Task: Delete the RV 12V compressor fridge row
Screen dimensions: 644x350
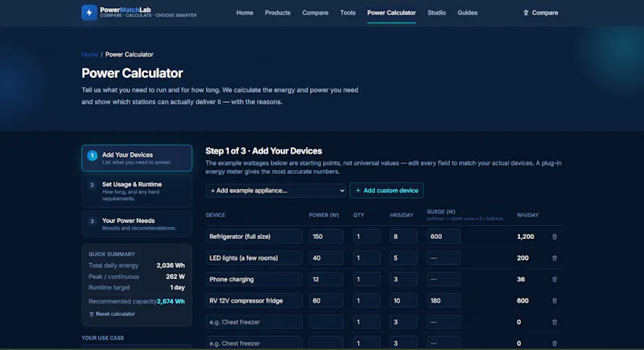Action: coord(555,301)
